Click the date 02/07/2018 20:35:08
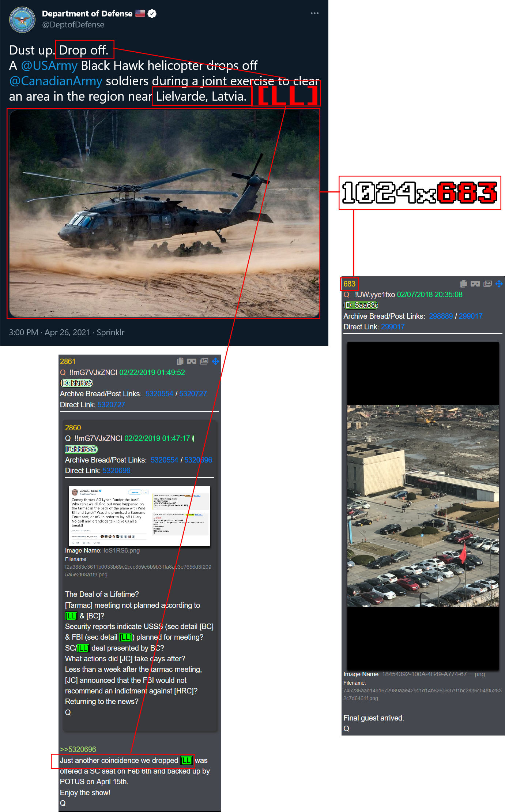 430,295
